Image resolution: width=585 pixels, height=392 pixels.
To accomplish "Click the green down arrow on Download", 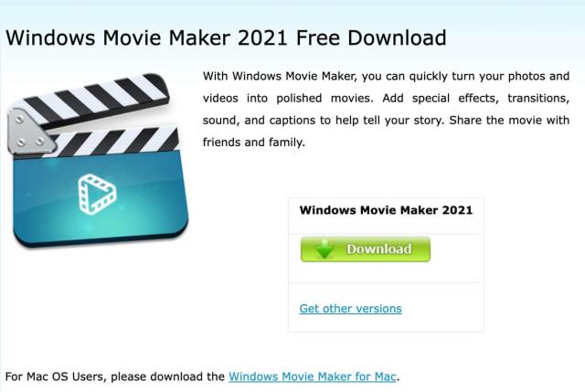I will click(x=324, y=249).
